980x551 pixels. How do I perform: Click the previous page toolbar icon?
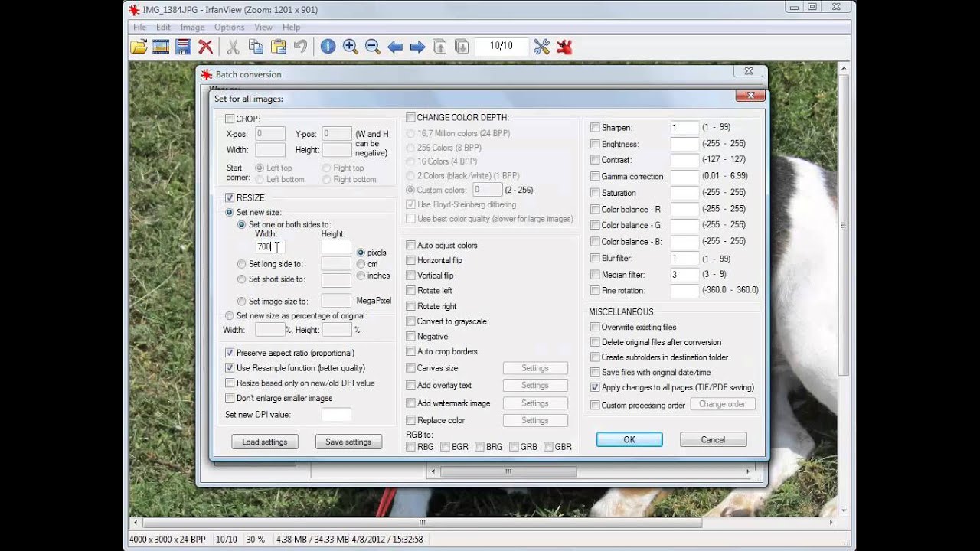point(439,47)
